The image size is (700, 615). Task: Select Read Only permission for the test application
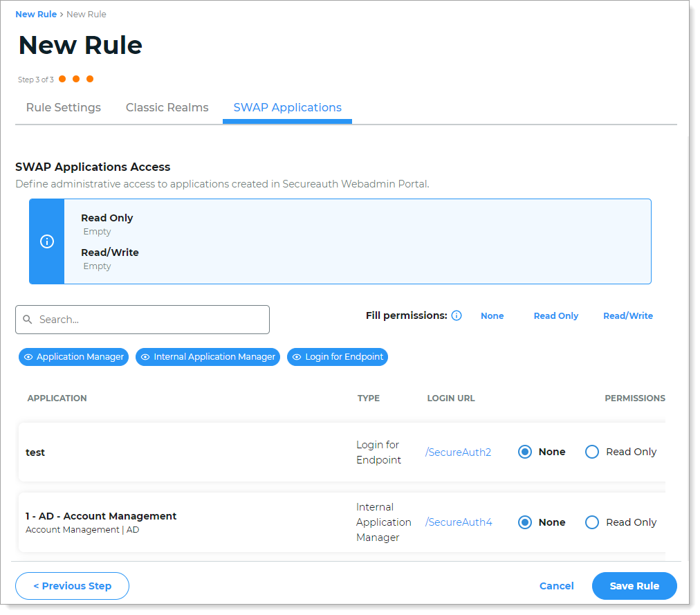tap(592, 451)
